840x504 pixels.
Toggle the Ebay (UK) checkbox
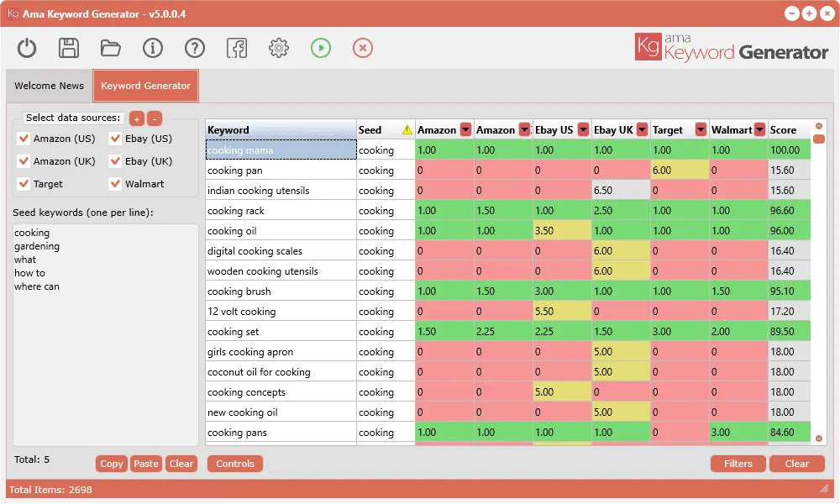(115, 161)
